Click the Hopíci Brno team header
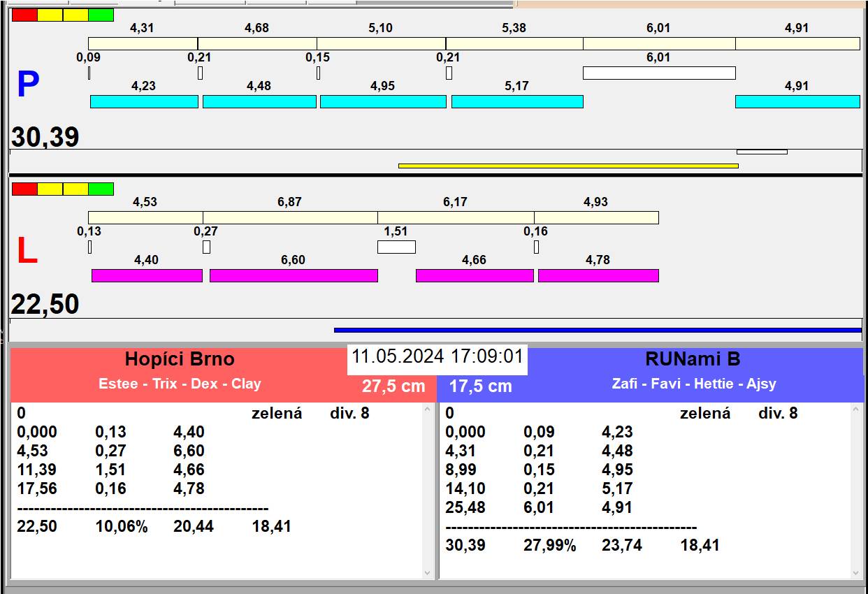Viewport: 868px width, 594px height. point(180,359)
